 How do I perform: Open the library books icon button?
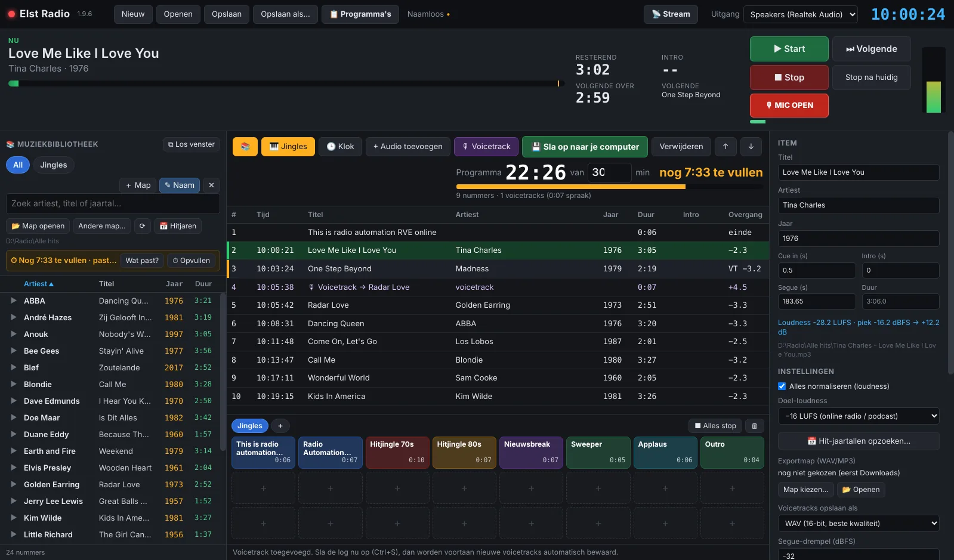245,147
